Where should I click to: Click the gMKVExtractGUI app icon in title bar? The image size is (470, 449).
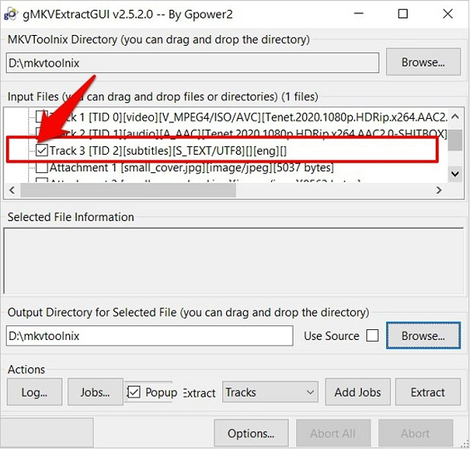pos(11,14)
